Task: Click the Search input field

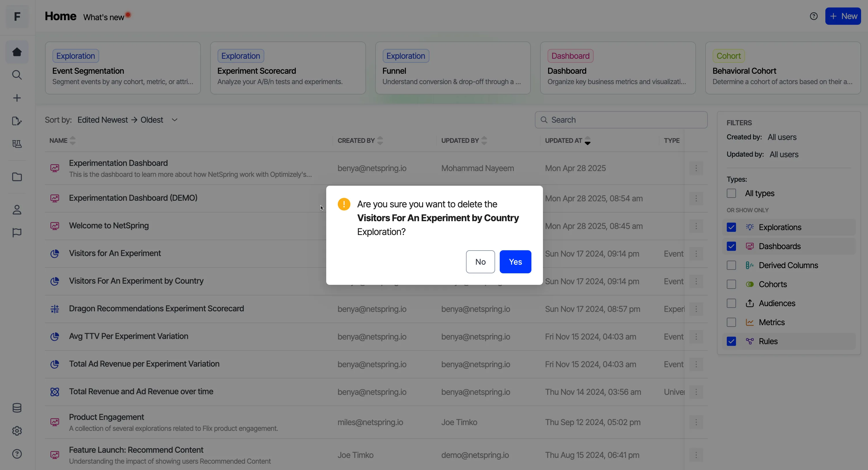Action: pos(621,120)
